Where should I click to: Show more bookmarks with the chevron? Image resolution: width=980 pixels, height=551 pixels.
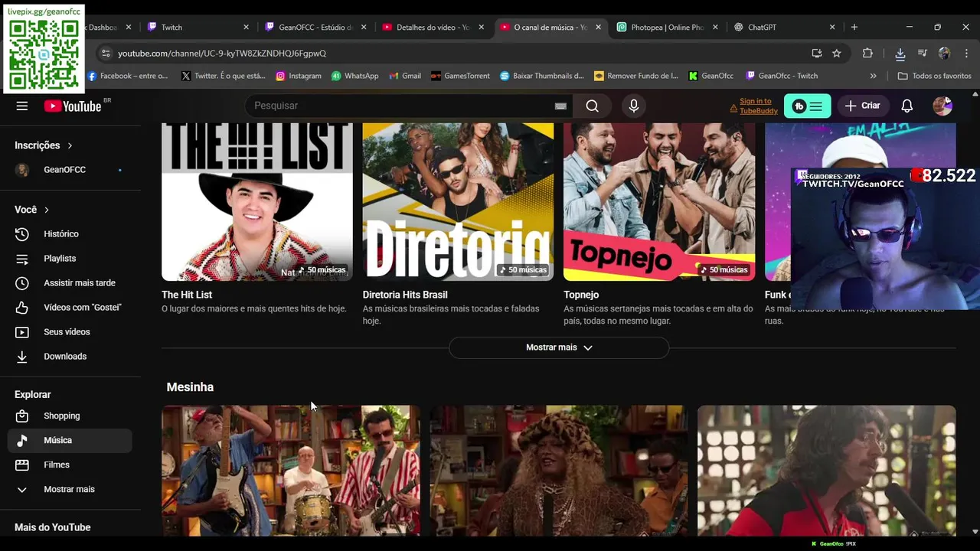(x=874, y=76)
